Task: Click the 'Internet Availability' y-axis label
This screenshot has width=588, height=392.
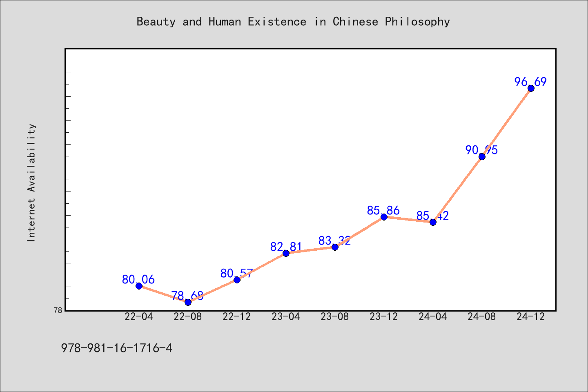Action: pyautogui.click(x=31, y=183)
